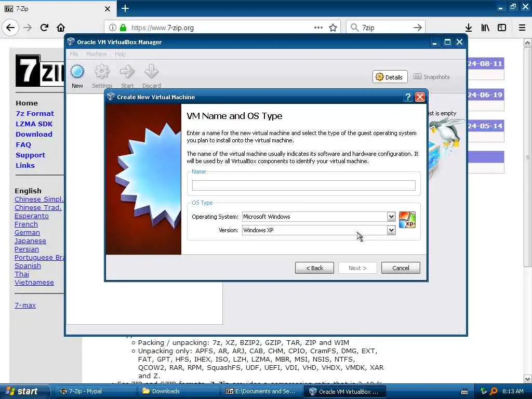Screen dimensions: 532x399
Task: Switch to Oracle VM VirtualBox taskbar item
Action: point(345,392)
